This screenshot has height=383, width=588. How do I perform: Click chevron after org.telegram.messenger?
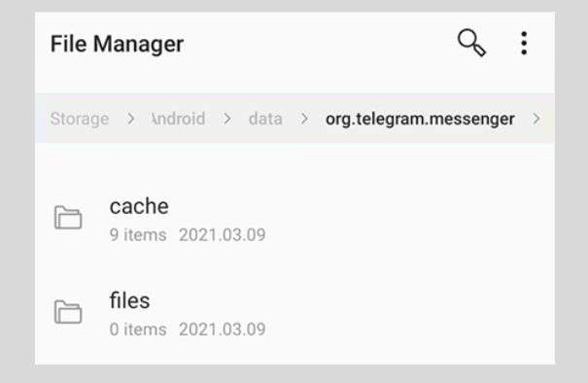coord(536,119)
